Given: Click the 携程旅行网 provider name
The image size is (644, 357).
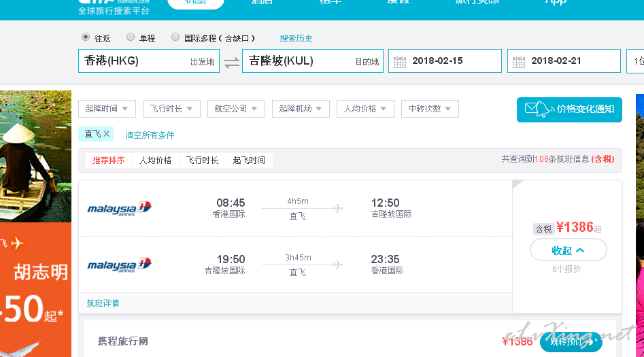Looking at the screenshot, I should [123, 341].
